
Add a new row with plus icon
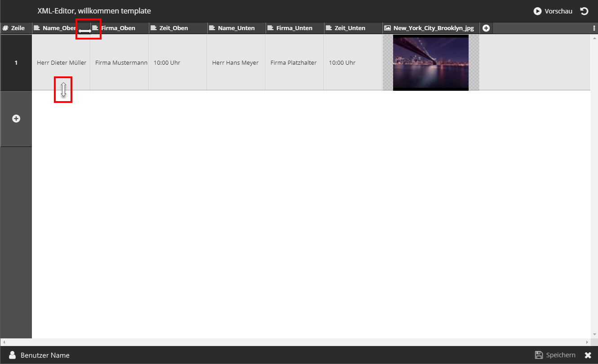(16, 119)
